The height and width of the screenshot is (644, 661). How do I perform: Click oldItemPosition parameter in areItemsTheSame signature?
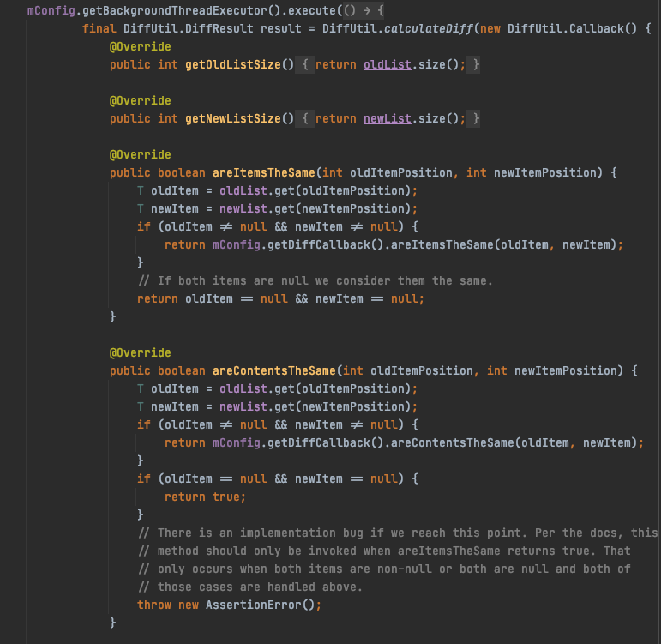[401, 172]
